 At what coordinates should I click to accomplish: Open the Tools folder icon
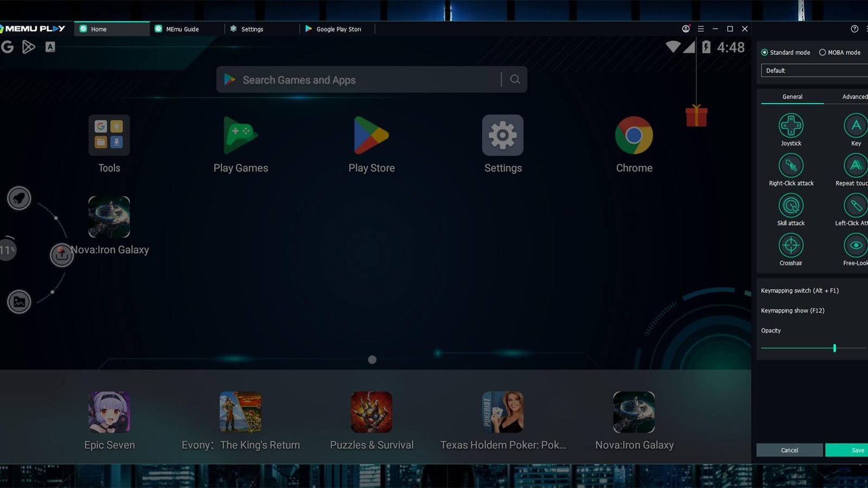coord(109,135)
